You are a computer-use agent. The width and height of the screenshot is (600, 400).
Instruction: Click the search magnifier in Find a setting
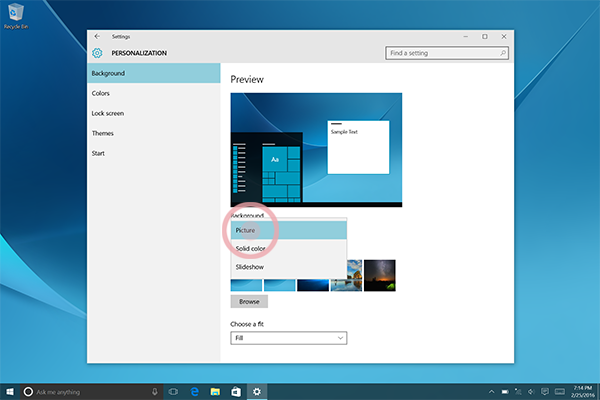(x=503, y=53)
